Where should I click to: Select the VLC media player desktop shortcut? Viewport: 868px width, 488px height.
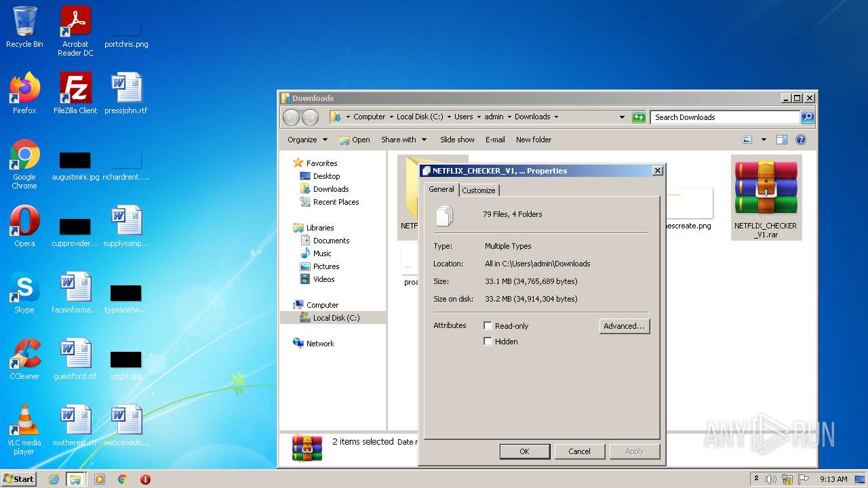pos(24,430)
